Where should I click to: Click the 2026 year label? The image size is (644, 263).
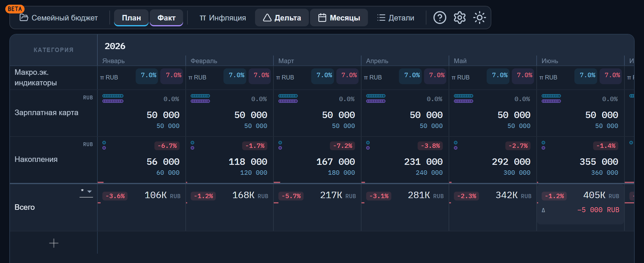(115, 46)
